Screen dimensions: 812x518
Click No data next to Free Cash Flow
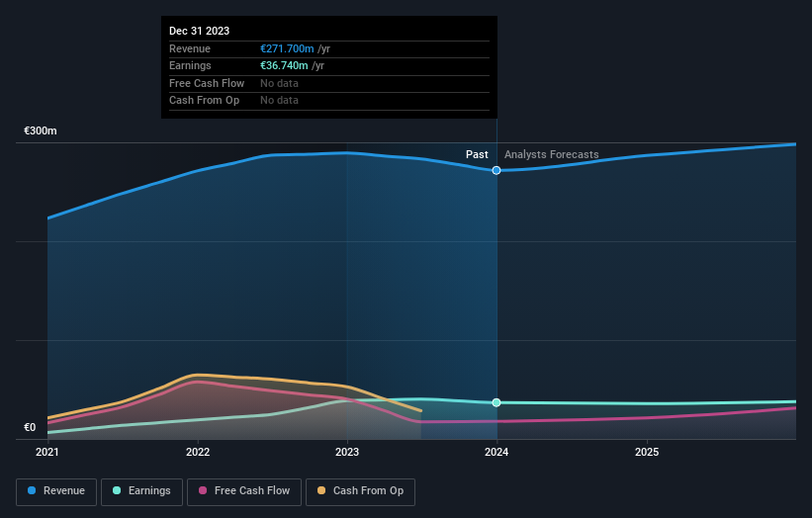[279, 83]
